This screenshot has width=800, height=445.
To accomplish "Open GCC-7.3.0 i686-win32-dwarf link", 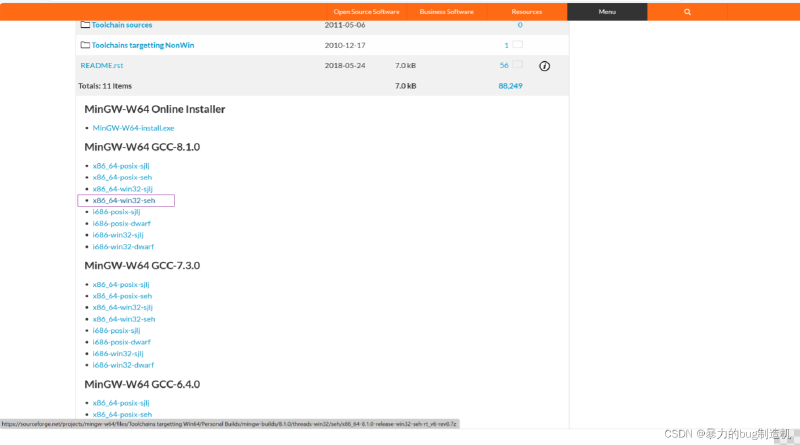I will (x=123, y=365).
